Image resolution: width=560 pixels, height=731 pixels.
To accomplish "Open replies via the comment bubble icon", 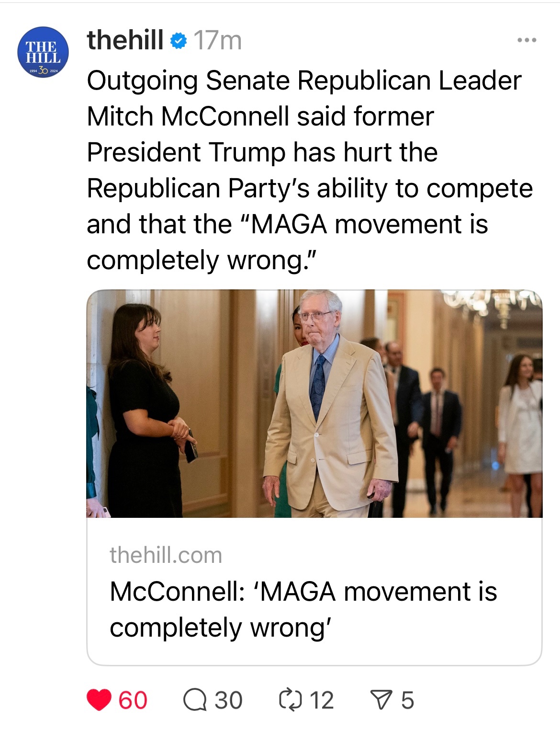I will pyautogui.click(x=194, y=700).
